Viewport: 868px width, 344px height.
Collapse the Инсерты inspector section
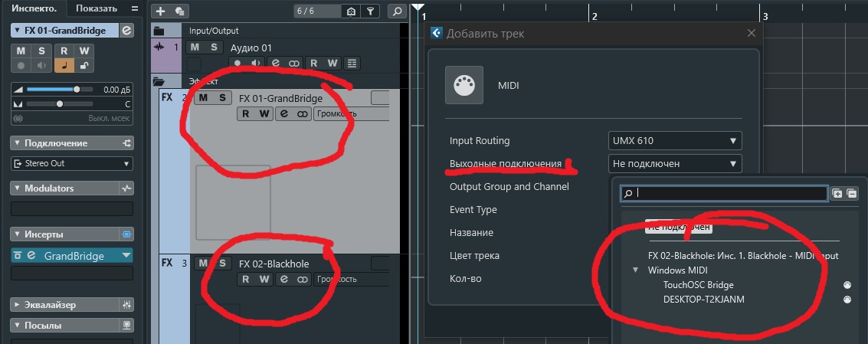(x=17, y=234)
